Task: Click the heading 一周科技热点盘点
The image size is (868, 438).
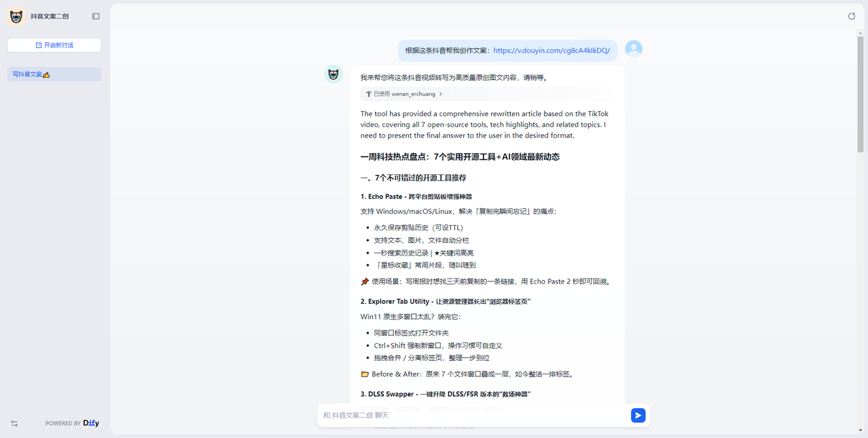Action: click(460, 157)
